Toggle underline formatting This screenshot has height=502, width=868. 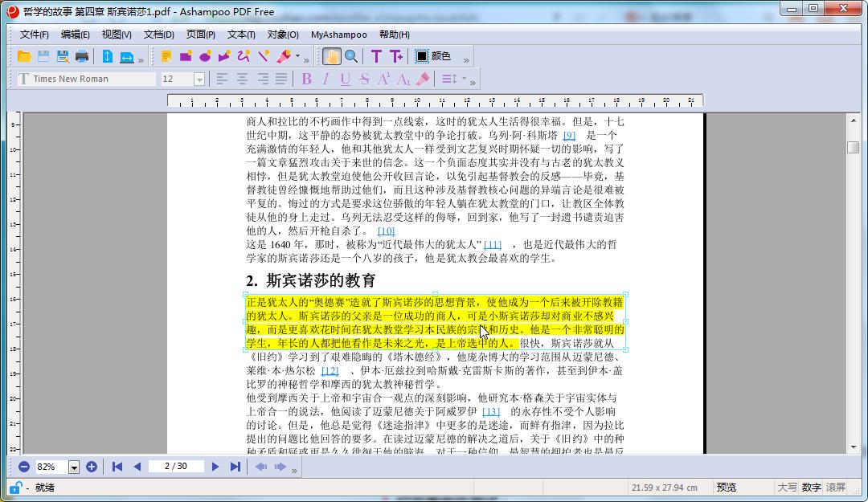click(343, 77)
